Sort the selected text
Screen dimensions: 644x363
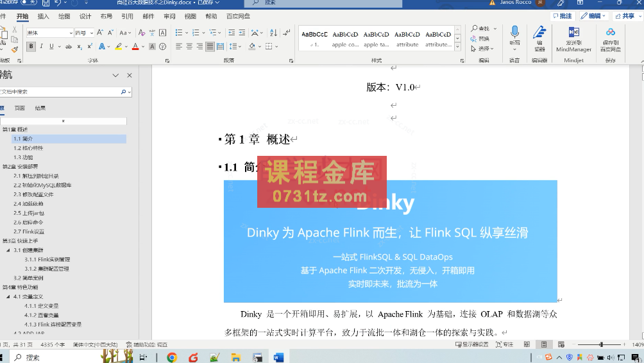point(273,33)
